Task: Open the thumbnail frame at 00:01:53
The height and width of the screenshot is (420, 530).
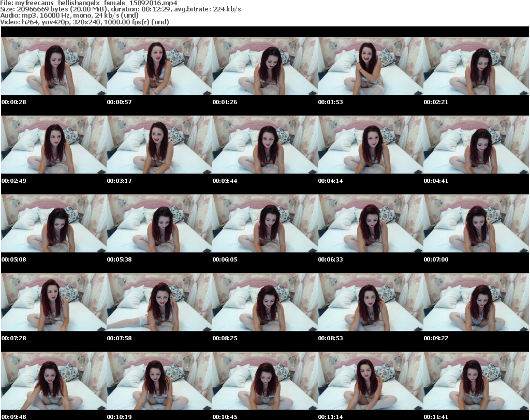Action: tap(371, 66)
